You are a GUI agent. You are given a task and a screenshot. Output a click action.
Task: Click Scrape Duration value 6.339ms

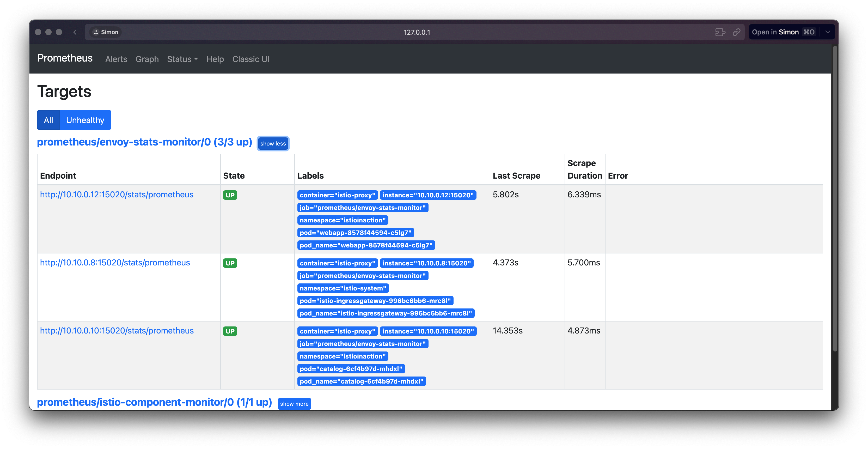coord(584,195)
